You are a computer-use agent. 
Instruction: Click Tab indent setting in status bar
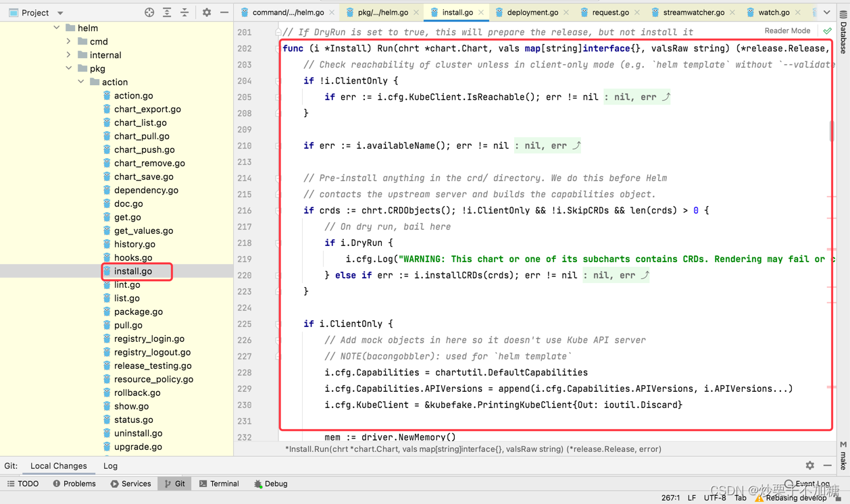click(x=741, y=498)
